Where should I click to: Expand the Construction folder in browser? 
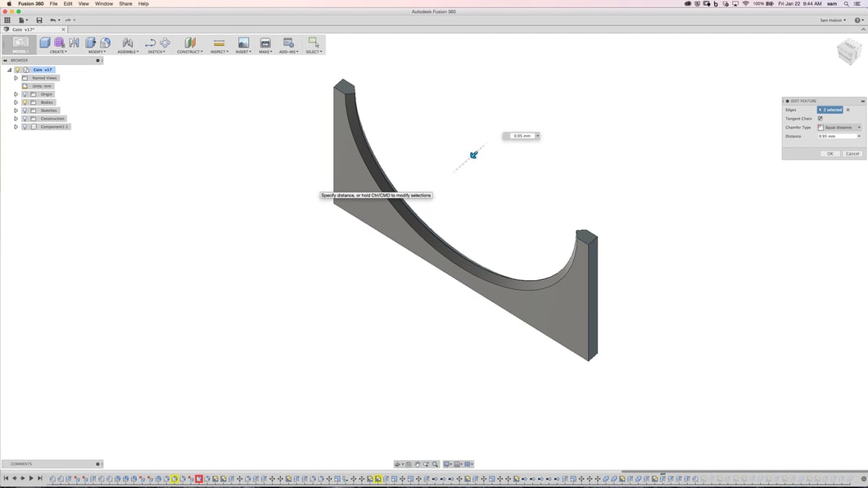tap(16, 119)
